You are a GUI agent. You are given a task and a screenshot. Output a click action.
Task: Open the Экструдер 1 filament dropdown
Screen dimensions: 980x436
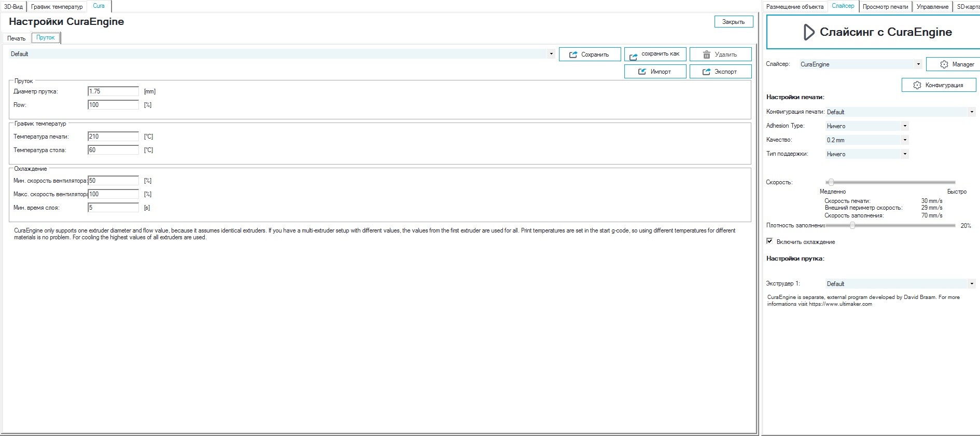[x=972, y=284]
